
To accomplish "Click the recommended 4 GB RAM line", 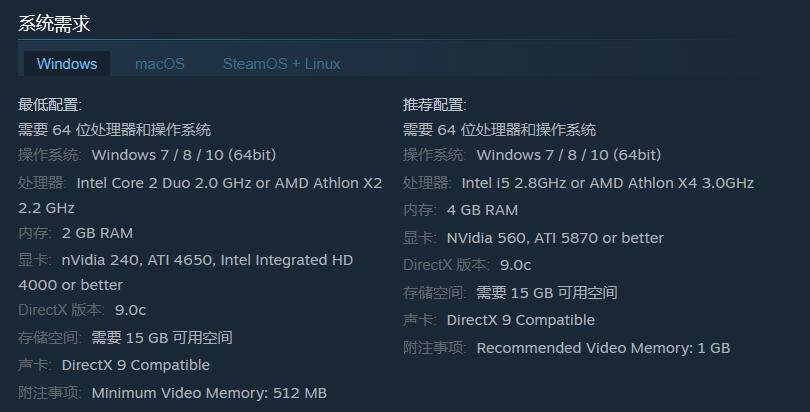I will click(461, 210).
